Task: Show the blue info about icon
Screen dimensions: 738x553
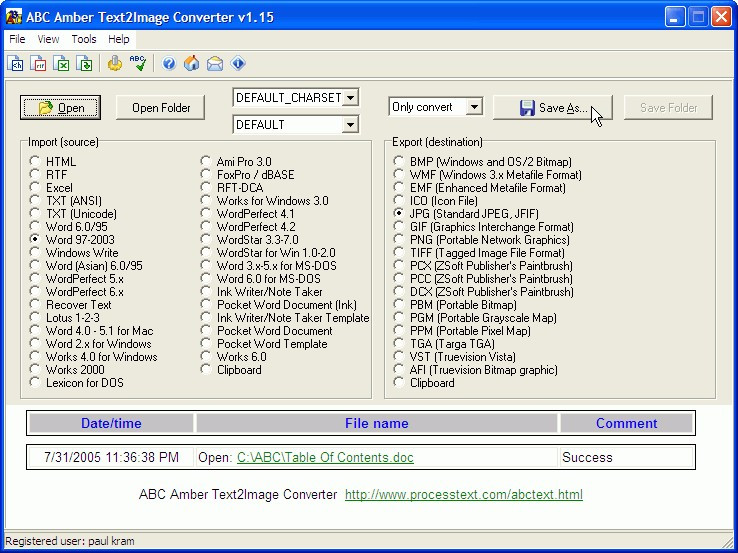Action: point(238,63)
